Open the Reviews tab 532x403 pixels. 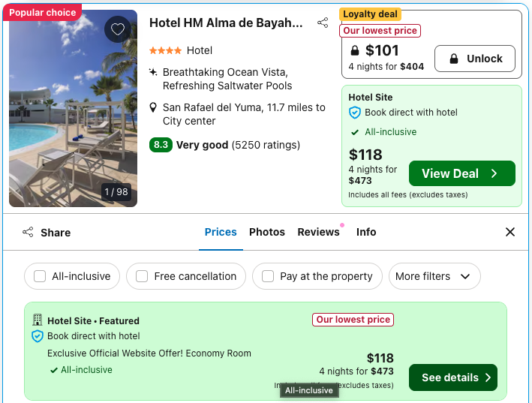(318, 232)
